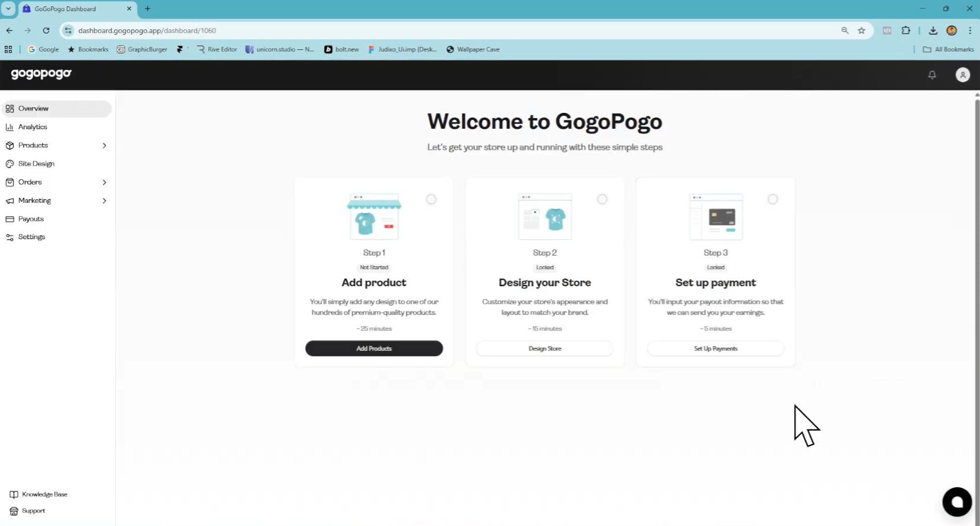The width and height of the screenshot is (980, 526).
Task: Expand the Marketing submenu chevron
Action: [104, 201]
